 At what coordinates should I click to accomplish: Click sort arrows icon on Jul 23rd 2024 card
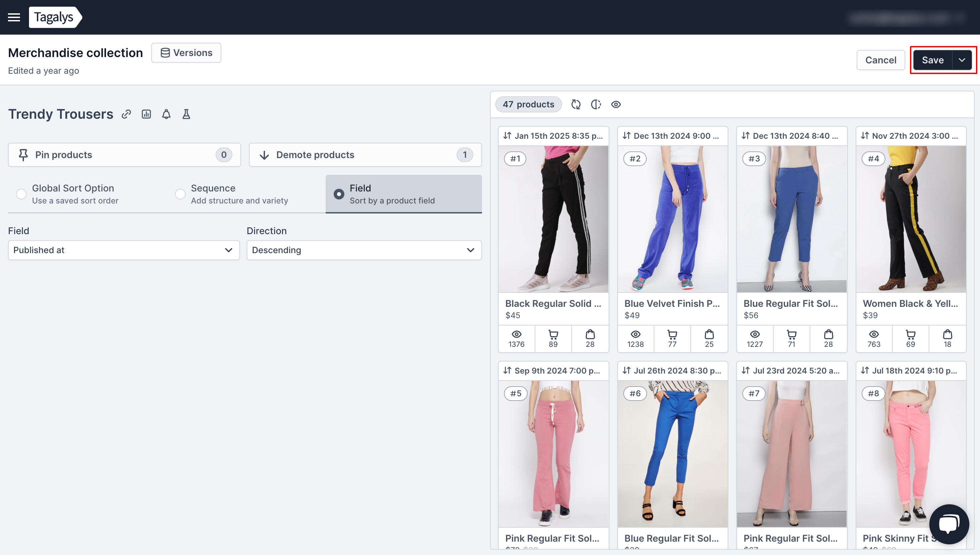coord(746,371)
